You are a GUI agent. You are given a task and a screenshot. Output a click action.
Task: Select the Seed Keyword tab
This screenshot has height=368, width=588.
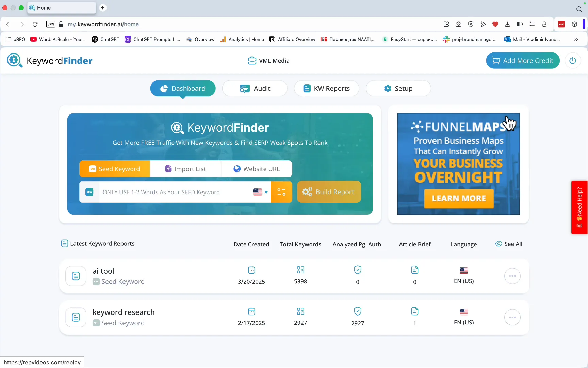click(115, 169)
